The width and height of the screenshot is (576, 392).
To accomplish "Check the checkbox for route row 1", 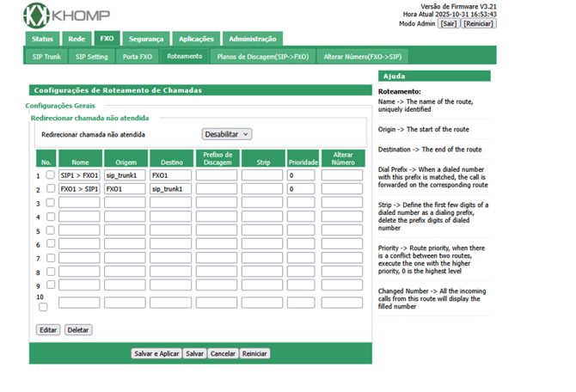I will (x=50, y=175).
